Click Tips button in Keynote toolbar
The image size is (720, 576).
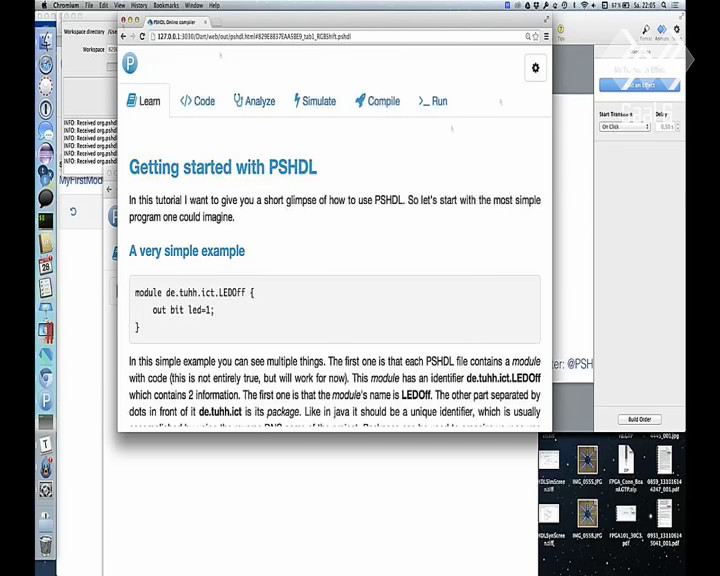pyautogui.click(x=561, y=32)
